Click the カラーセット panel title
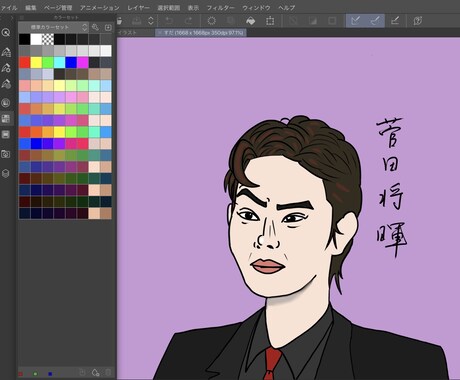 [x=66, y=17]
